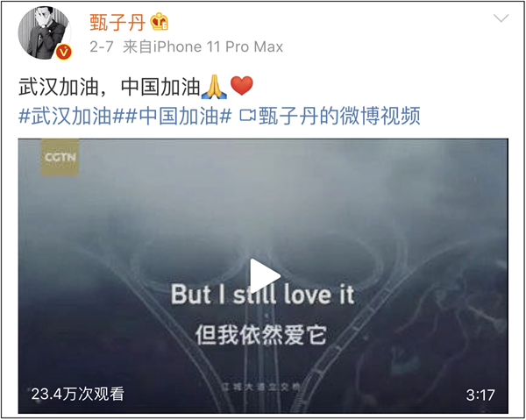Viewport: 526px width, 420px height.
Task: Open 甄子丹的微博视频 link
Action: [x=339, y=116]
